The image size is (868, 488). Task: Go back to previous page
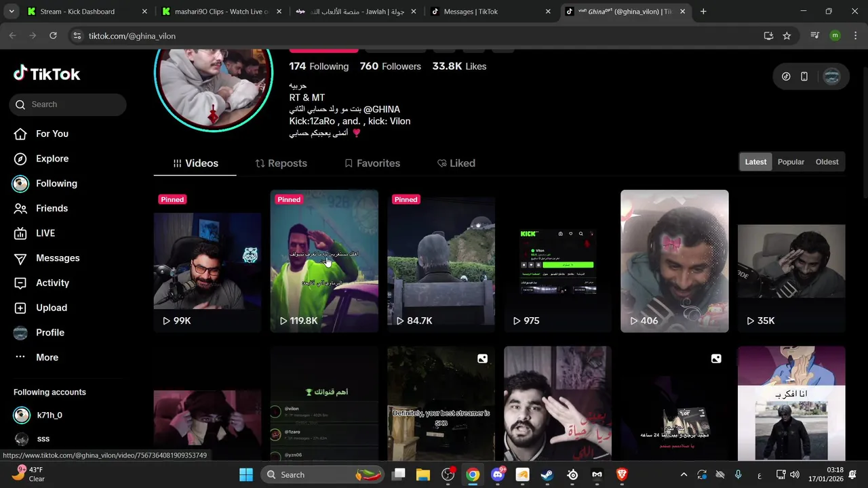12,36
